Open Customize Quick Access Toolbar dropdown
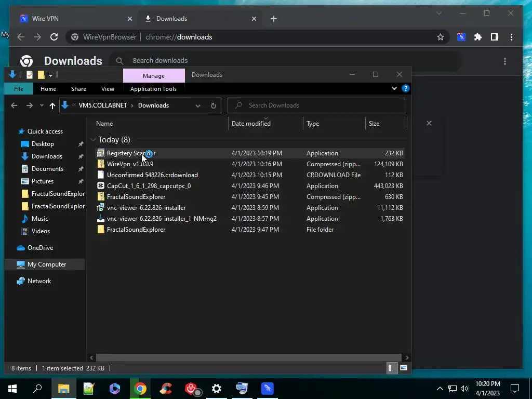 tap(50, 75)
